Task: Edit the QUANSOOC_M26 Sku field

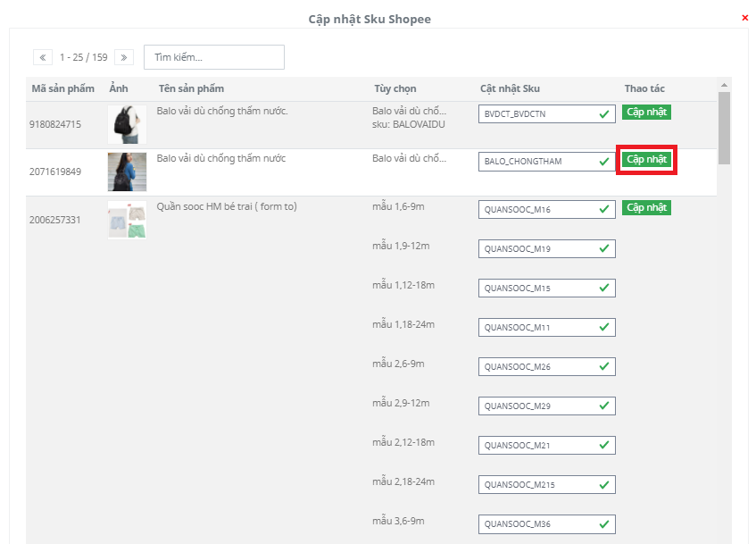Action: [536, 366]
